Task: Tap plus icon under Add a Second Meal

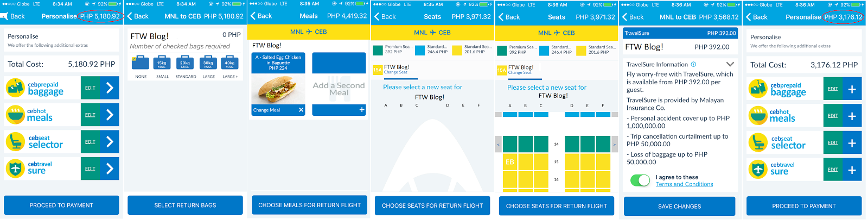Action: click(x=362, y=110)
